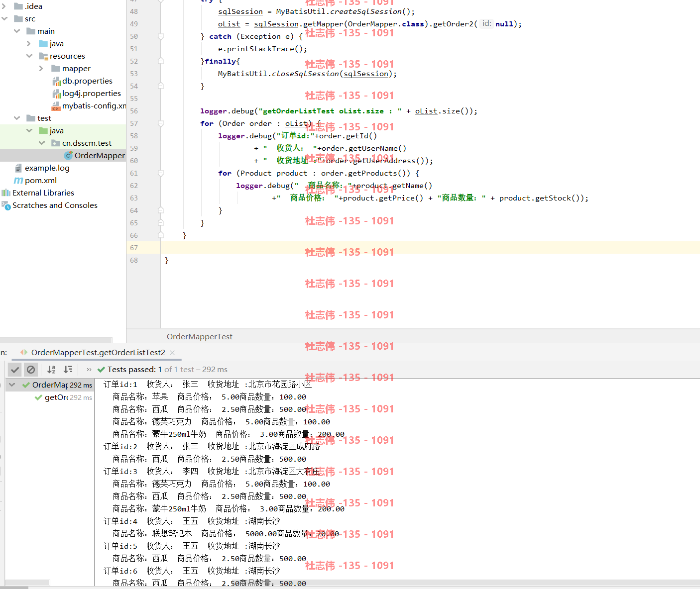Open pom.xml file

[40, 181]
